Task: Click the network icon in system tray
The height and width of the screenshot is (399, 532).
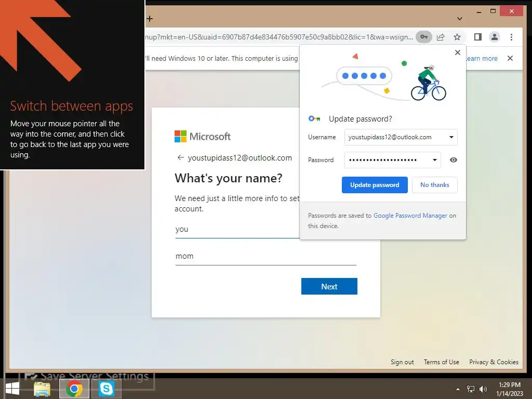Action: (471, 389)
